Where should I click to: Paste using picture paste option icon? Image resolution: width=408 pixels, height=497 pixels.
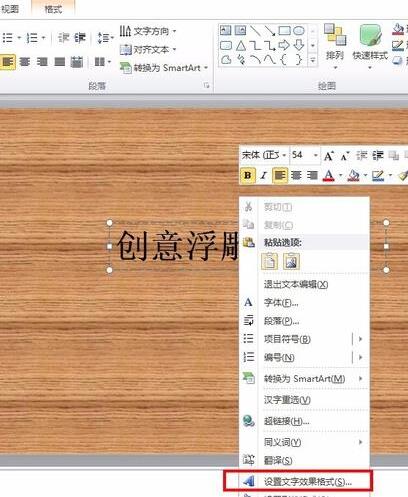tap(291, 261)
